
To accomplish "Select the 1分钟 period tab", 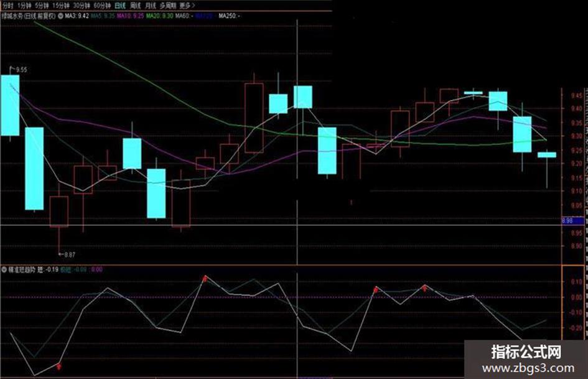I will [24, 6].
